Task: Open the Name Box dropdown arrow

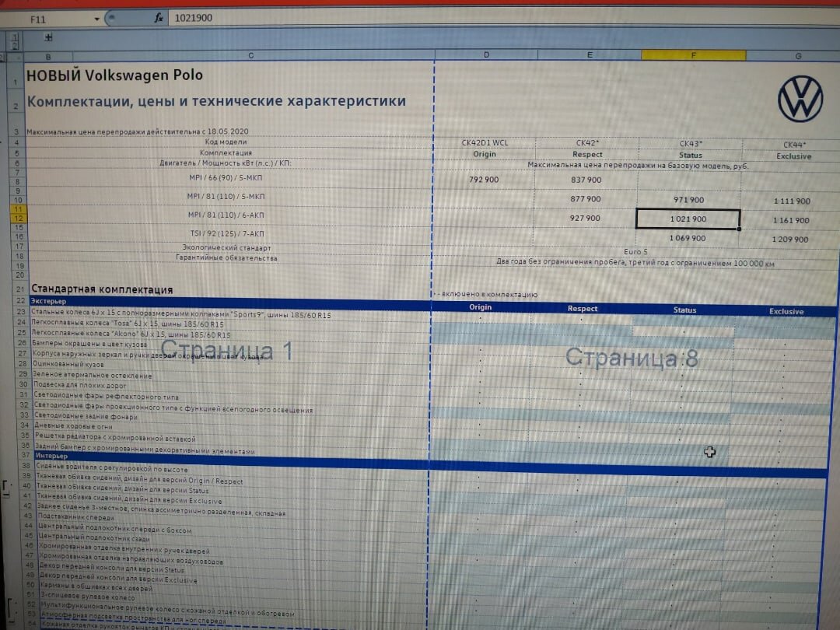Action: click(96, 19)
